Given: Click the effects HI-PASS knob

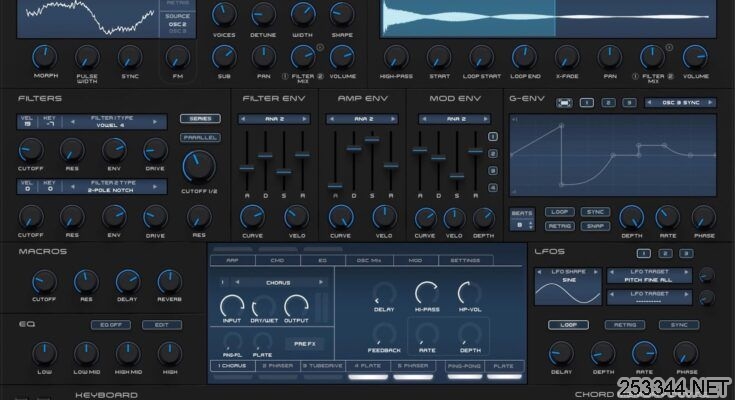Looking at the screenshot, I should click(x=427, y=294).
